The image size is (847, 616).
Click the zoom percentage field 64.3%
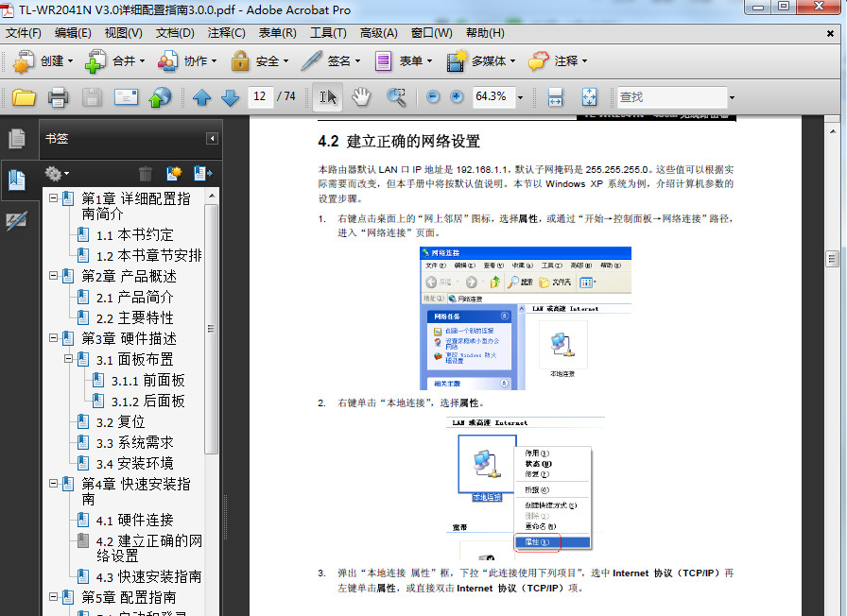pyautogui.click(x=493, y=97)
